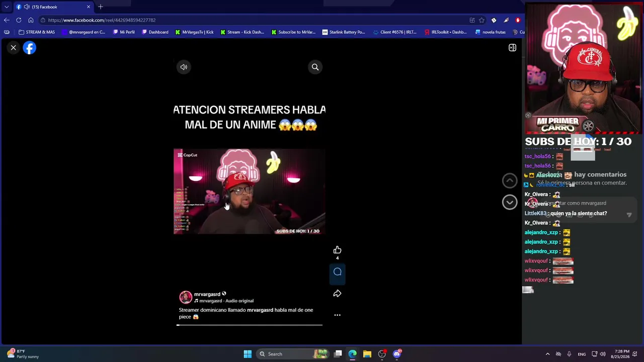644x362 pixels.
Task: Open the STREAM & MAS bookmarks folder
Action: (x=37, y=32)
